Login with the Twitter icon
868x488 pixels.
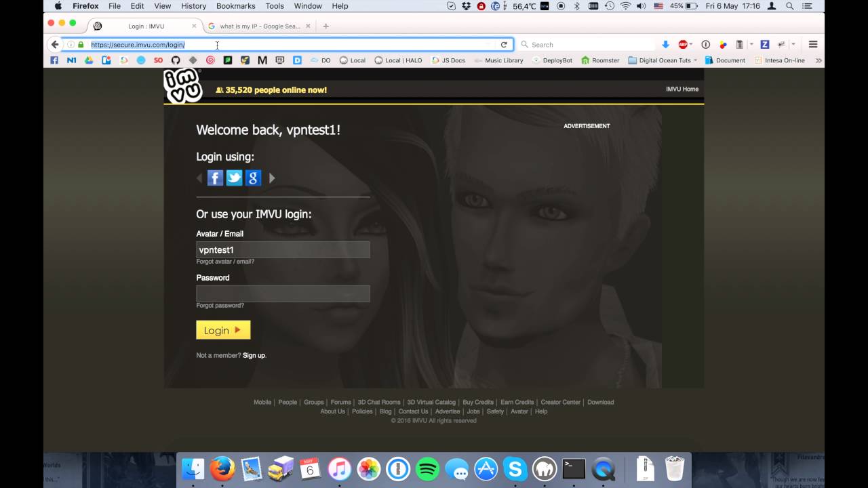(234, 178)
